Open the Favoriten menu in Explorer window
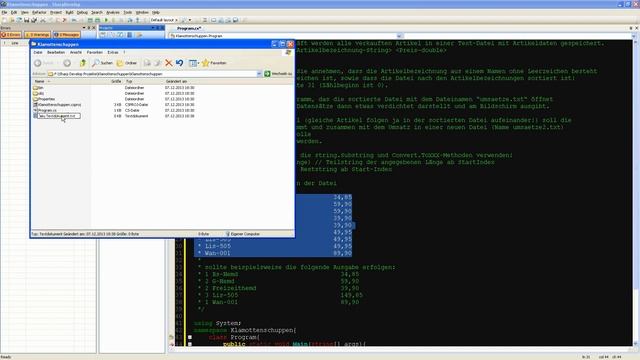Viewport: 640px width, 360px height. tap(95, 52)
